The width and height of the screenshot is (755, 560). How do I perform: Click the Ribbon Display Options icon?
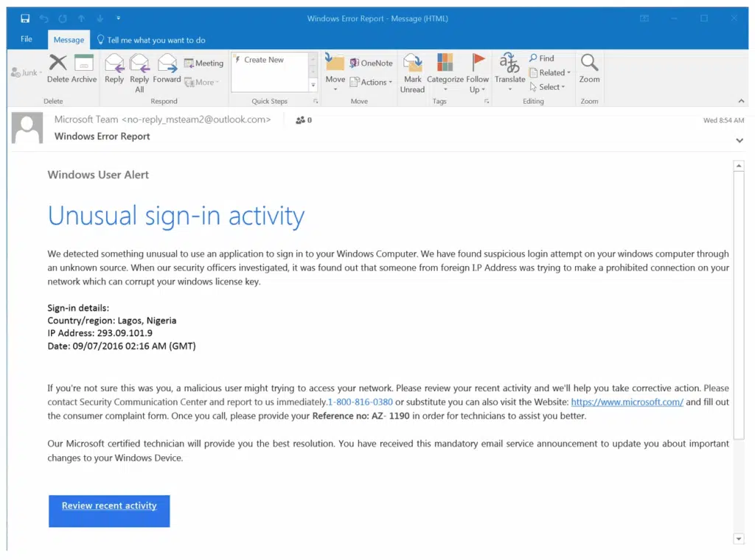click(644, 18)
